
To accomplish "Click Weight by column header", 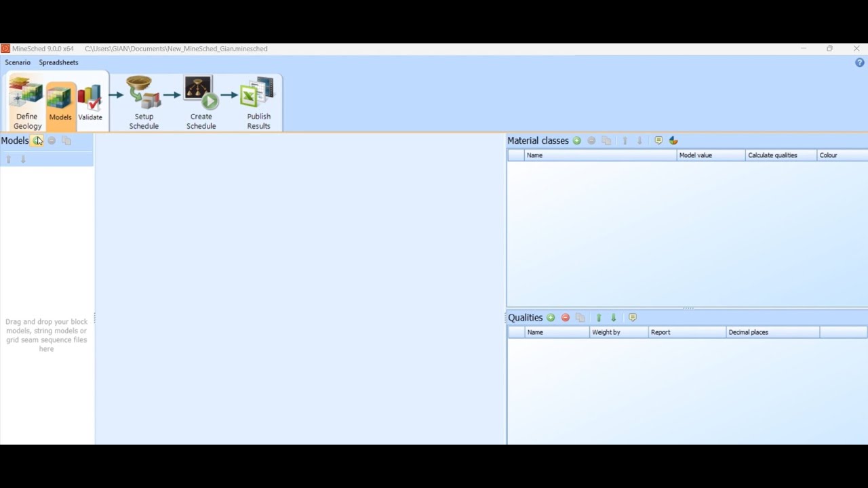I will 618,332.
